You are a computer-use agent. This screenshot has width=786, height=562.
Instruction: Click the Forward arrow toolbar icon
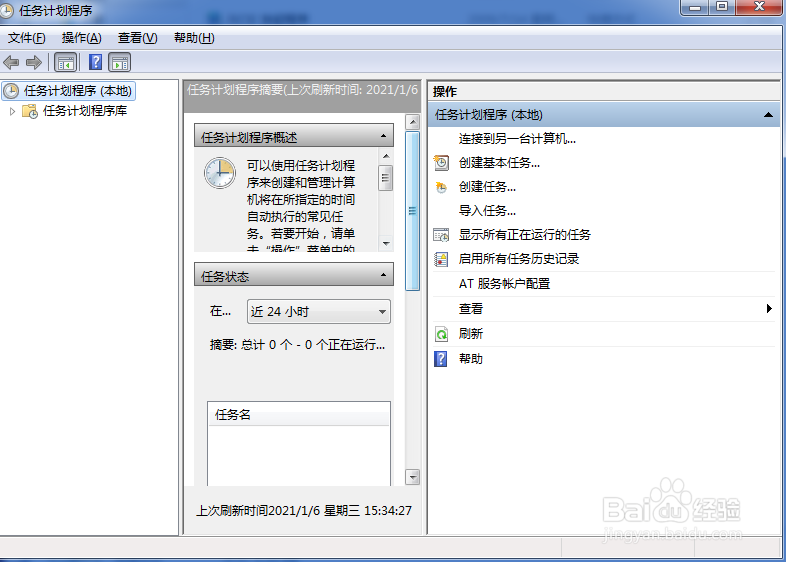click(x=34, y=63)
